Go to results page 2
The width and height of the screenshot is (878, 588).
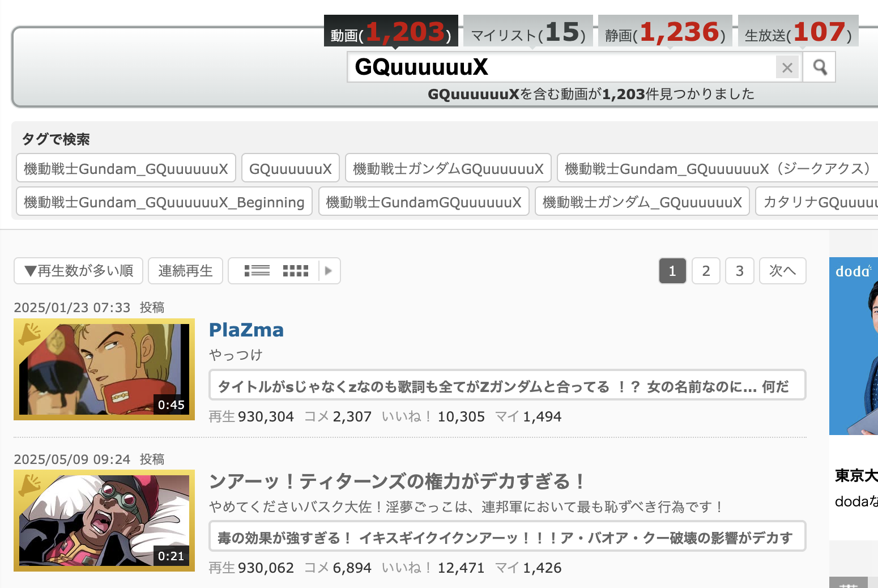706,271
